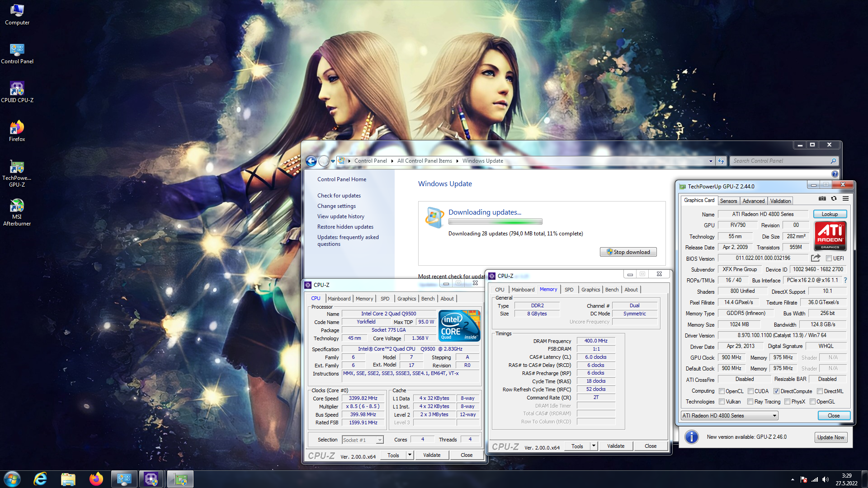Open TechPowerUp GPU-Z desktop shortcut
This screenshot has width=868, height=488.
17,174
